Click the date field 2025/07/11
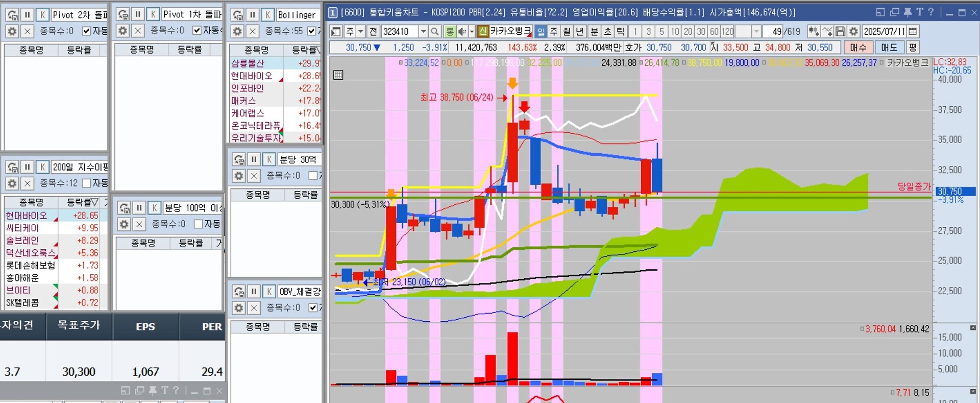The height and width of the screenshot is (403, 980). tap(884, 32)
